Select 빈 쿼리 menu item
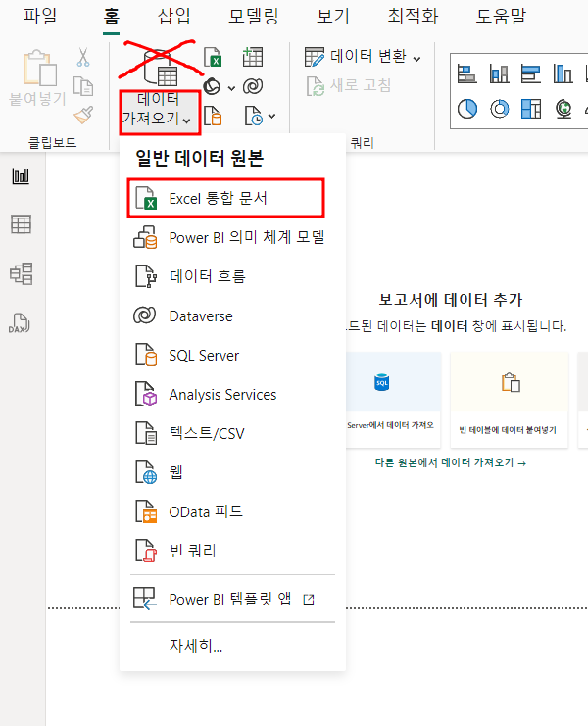The width and height of the screenshot is (588, 726). [x=232, y=551]
